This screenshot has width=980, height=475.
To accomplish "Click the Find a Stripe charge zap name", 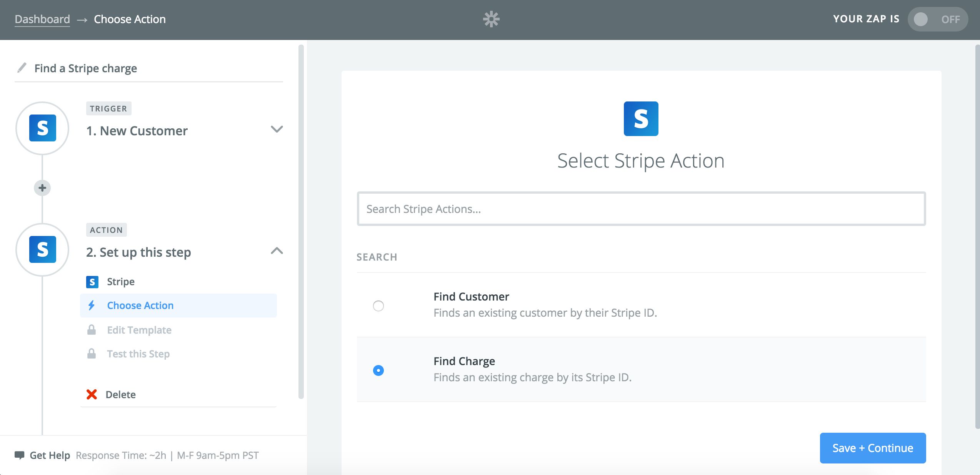I will [86, 68].
